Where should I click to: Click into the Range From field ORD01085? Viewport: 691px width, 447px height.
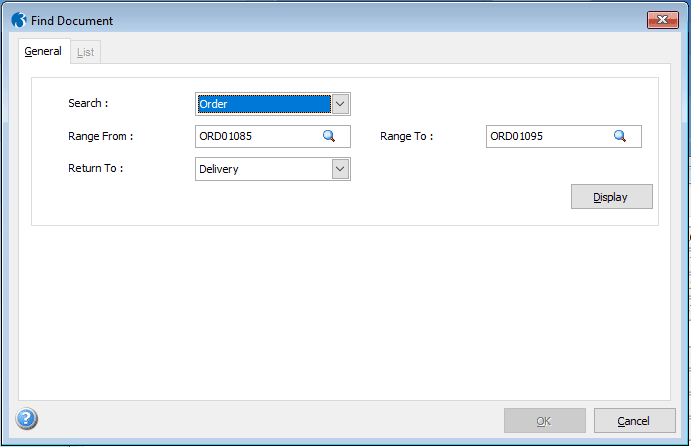(x=257, y=137)
